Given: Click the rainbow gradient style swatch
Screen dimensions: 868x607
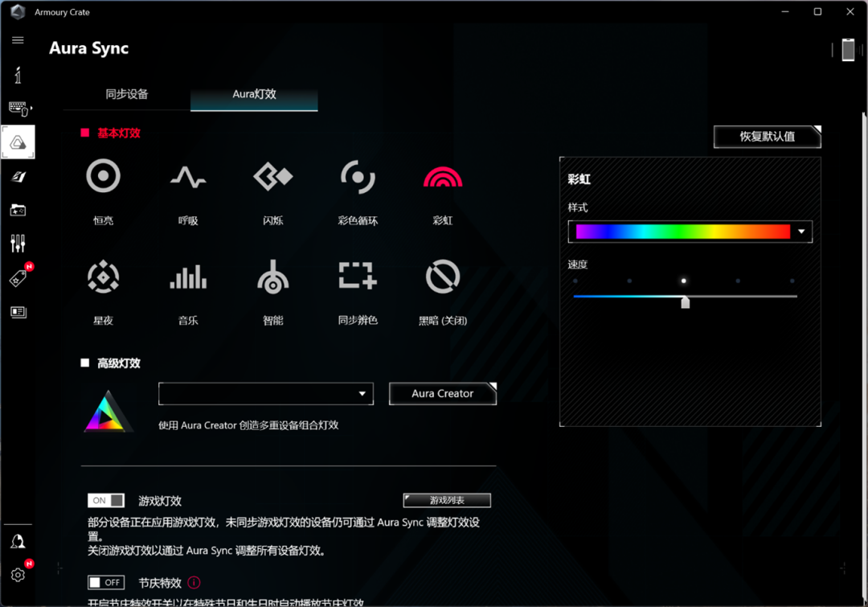Looking at the screenshot, I should pos(683,232).
